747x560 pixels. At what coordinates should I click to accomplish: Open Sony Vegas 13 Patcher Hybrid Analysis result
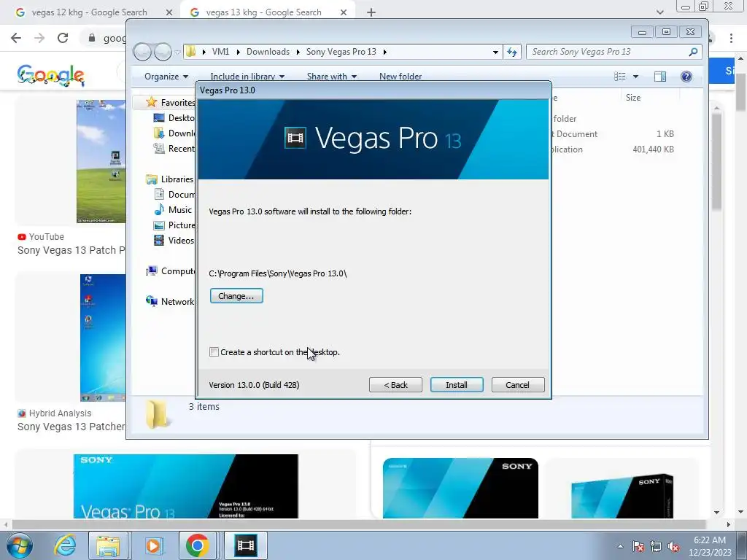pyautogui.click(x=71, y=427)
